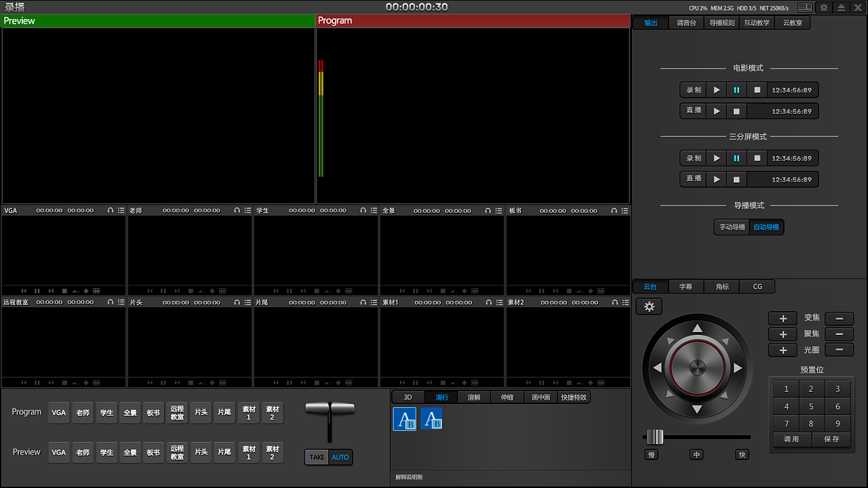This screenshot has height=488, width=868.
Task: Open the layout switcher icon in title bar
Action: point(805,7)
